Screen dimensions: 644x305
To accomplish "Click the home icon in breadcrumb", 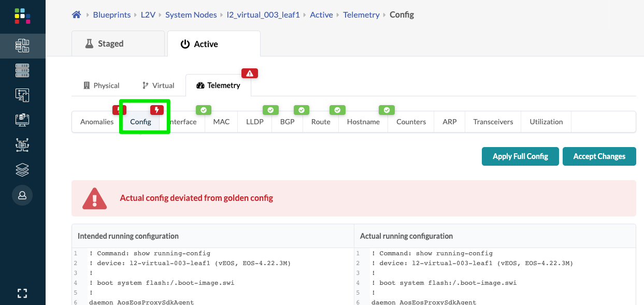I will pos(76,15).
